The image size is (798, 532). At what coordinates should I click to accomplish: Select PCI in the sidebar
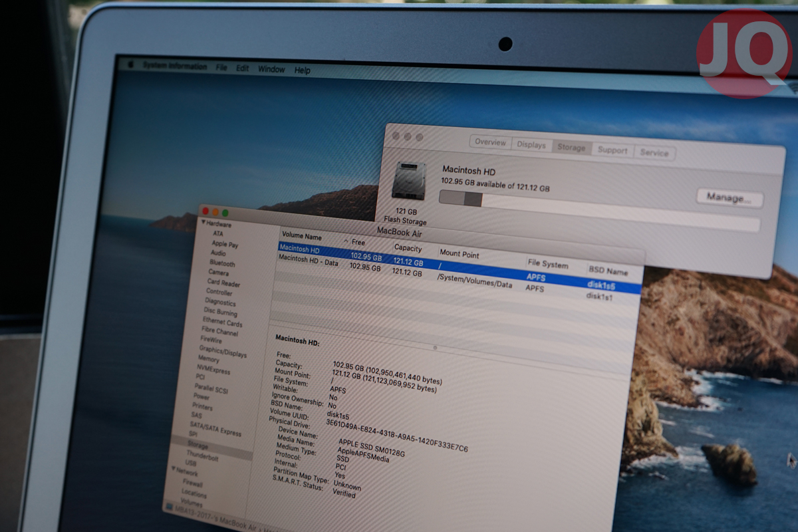[200, 378]
